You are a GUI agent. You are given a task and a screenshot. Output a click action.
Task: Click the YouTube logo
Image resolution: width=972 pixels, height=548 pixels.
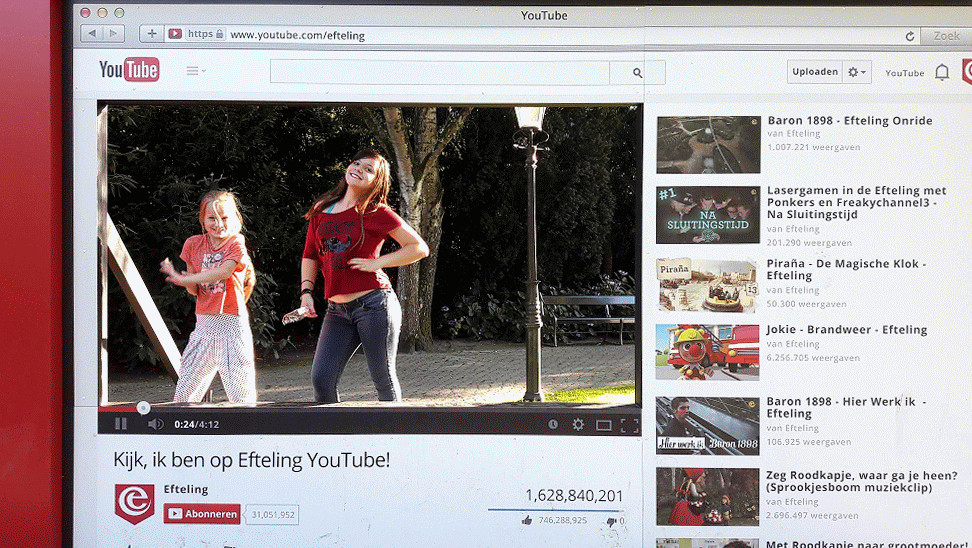[129, 69]
